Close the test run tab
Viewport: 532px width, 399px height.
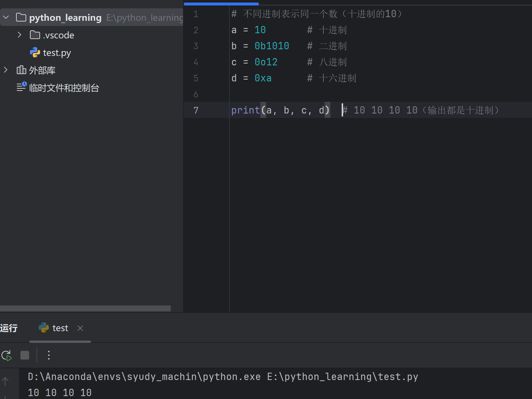pyautogui.click(x=80, y=328)
